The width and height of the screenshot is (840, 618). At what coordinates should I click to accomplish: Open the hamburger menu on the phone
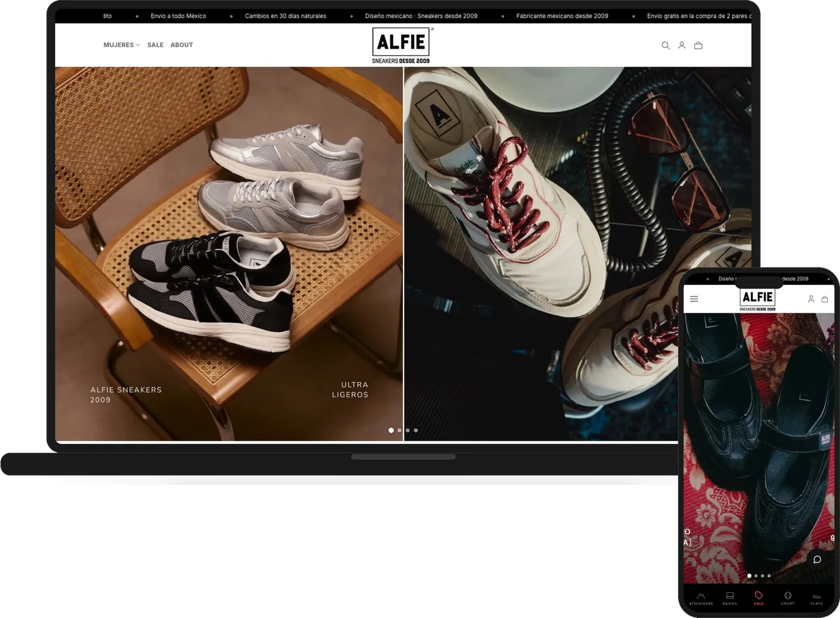pos(694,299)
